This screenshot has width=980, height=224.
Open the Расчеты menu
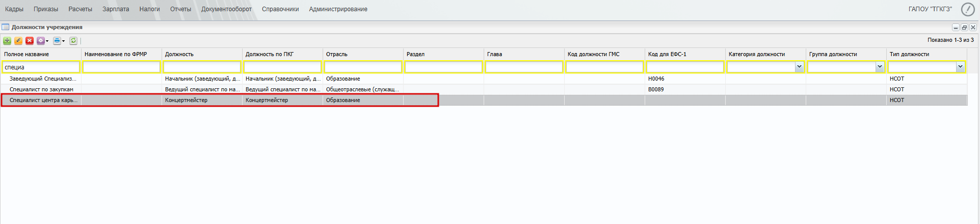[81, 9]
